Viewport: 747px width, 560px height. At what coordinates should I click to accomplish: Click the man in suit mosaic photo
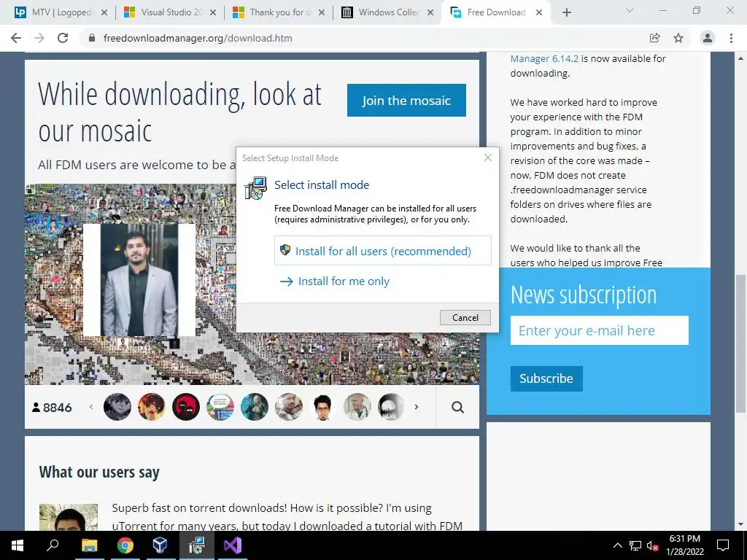pos(139,280)
